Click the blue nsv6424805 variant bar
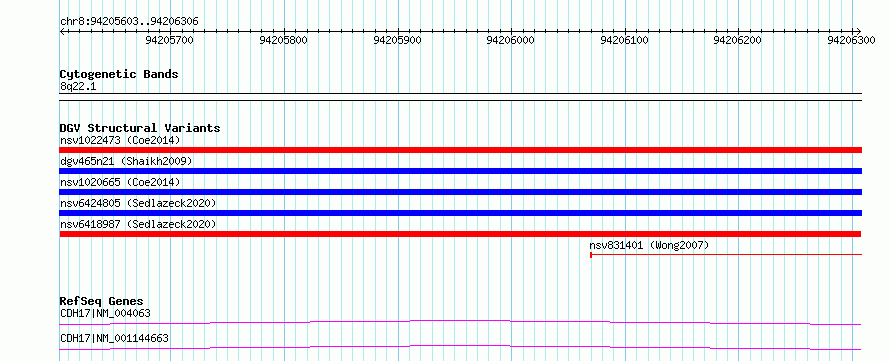Screen dimensions: 890x361 tap(461, 213)
